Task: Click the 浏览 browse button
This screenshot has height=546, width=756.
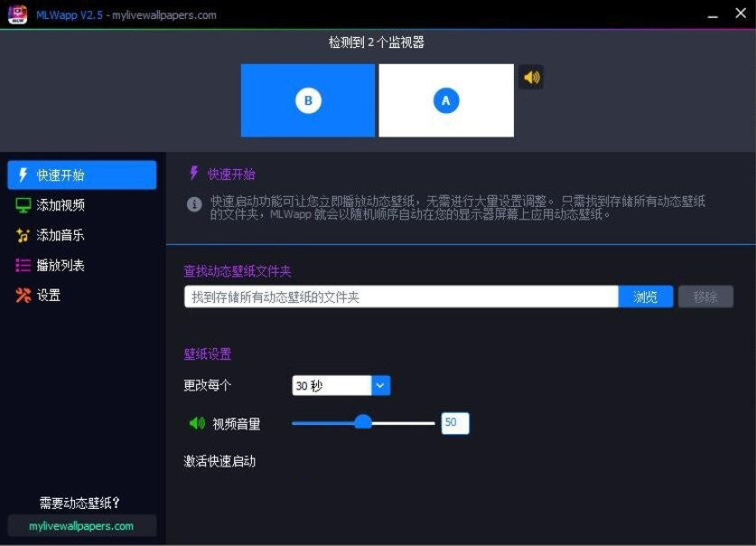Action: 645,297
